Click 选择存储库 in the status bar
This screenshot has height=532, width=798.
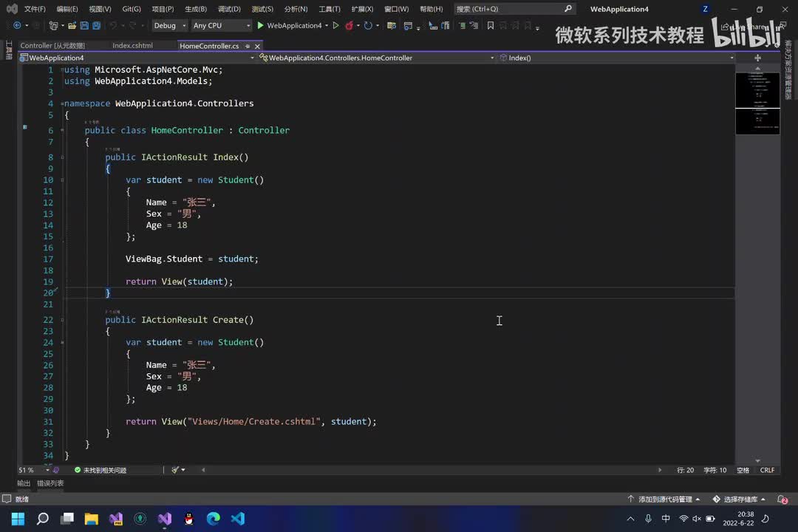click(x=739, y=499)
